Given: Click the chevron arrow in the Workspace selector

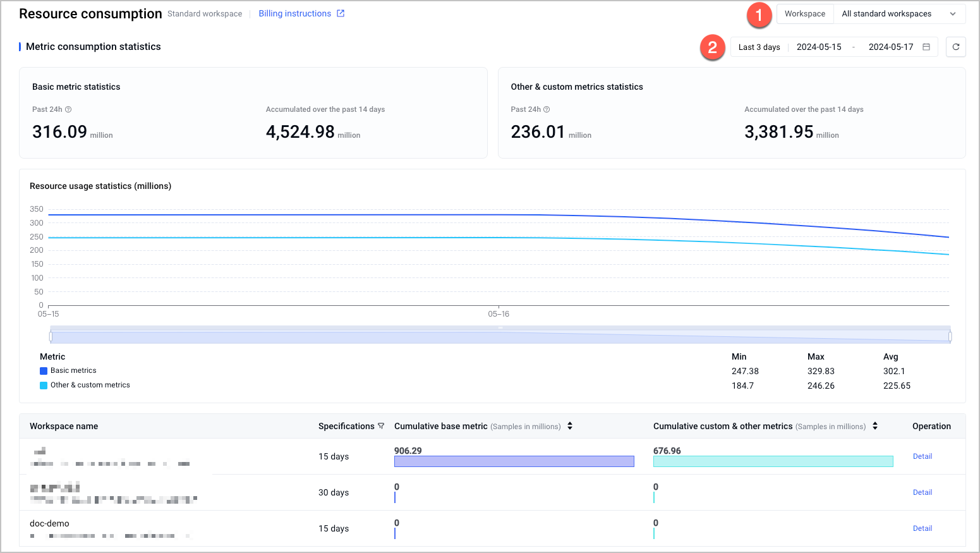Looking at the screenshot, I should coord(953,14).
